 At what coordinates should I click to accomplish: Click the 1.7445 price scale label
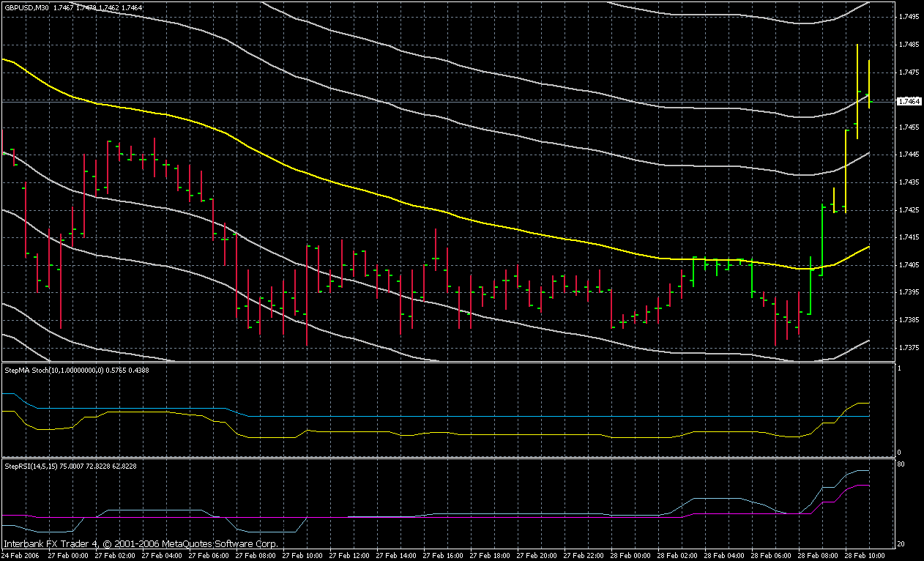pyautogui.click(x=910, y=155)
